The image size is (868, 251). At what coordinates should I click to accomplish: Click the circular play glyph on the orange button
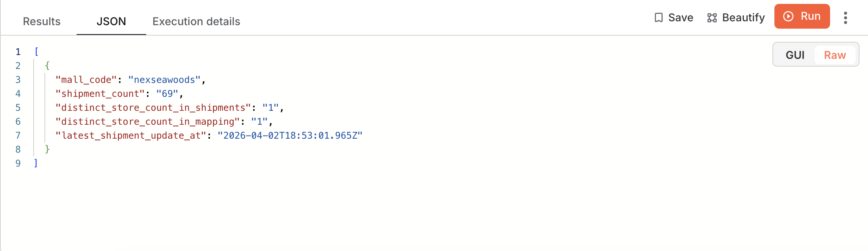[788, 17]
